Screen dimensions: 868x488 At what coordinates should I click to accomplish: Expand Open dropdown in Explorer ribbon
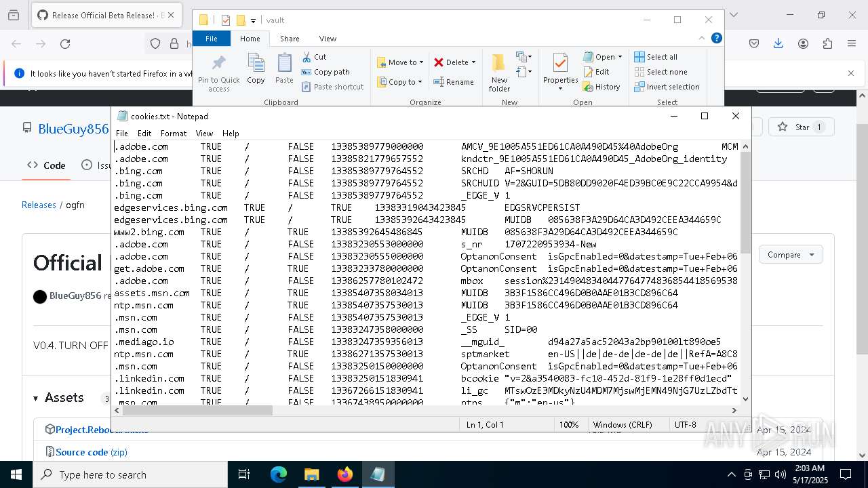620,57
